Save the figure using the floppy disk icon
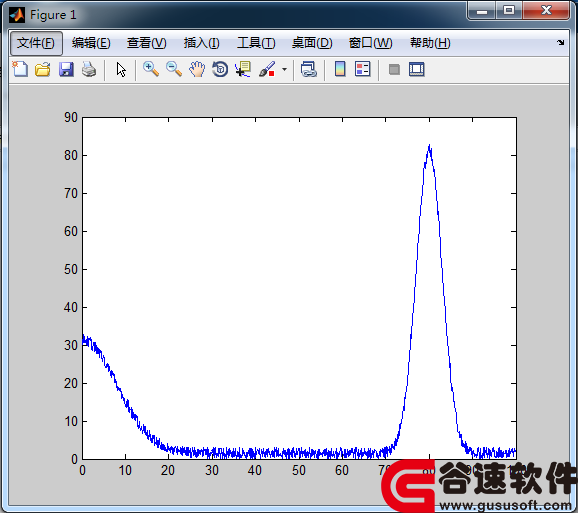Viewport: 578px width, 513px height. click(x=66, y=69)
